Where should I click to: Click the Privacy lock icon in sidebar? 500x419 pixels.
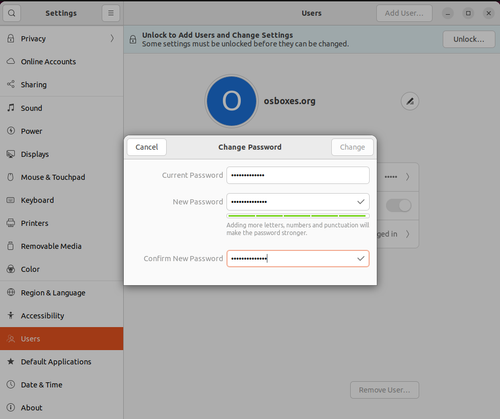tap(11, 38)
